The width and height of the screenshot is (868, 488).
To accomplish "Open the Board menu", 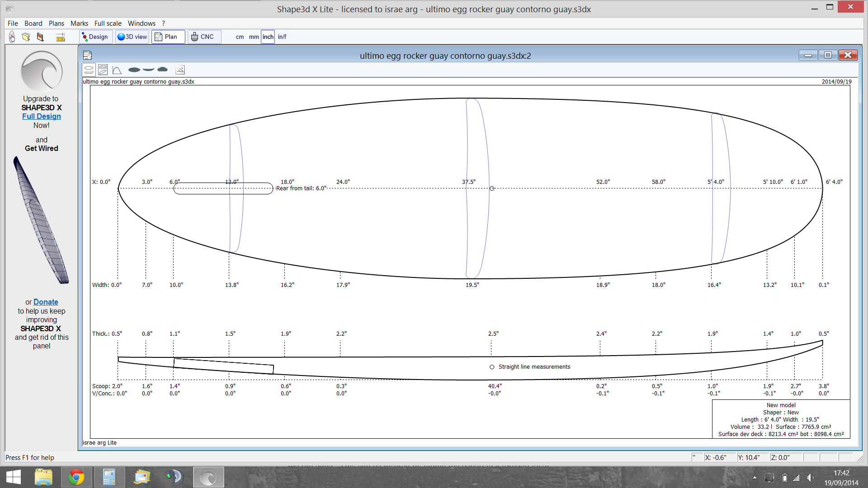I will pyautogui.click(x=33, y=23).
